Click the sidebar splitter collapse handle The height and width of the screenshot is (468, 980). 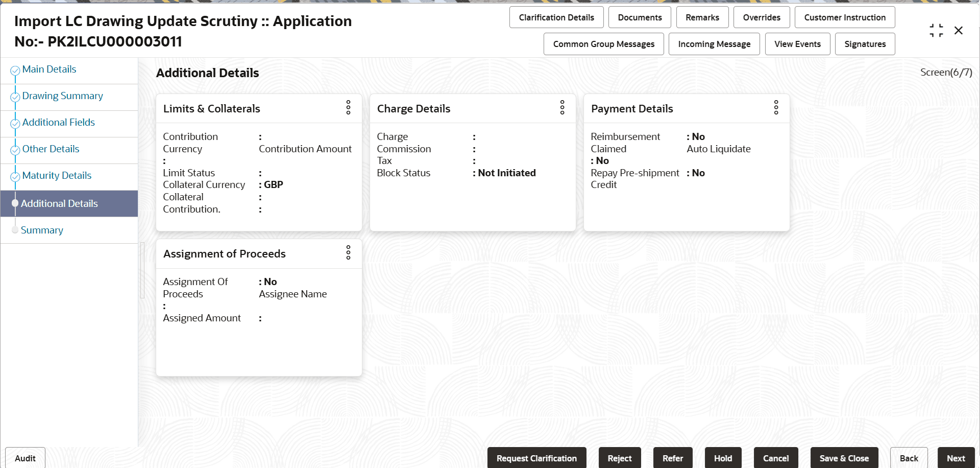(142, 270)
